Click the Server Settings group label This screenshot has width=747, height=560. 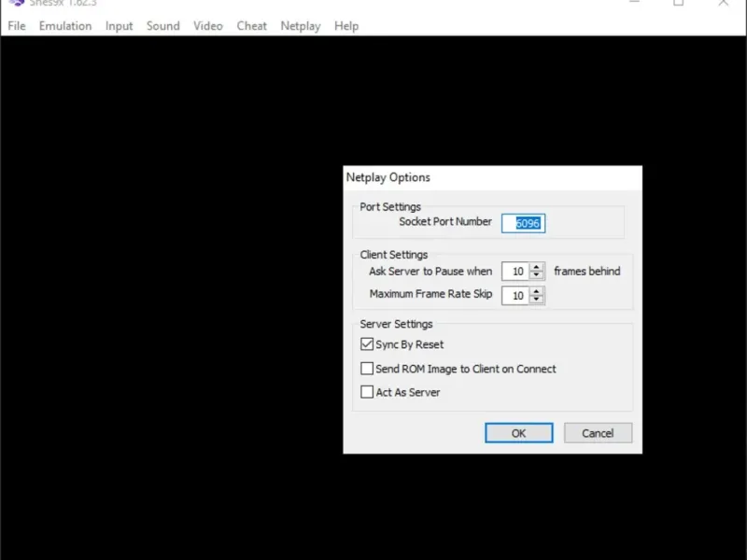tap(396, 324)
